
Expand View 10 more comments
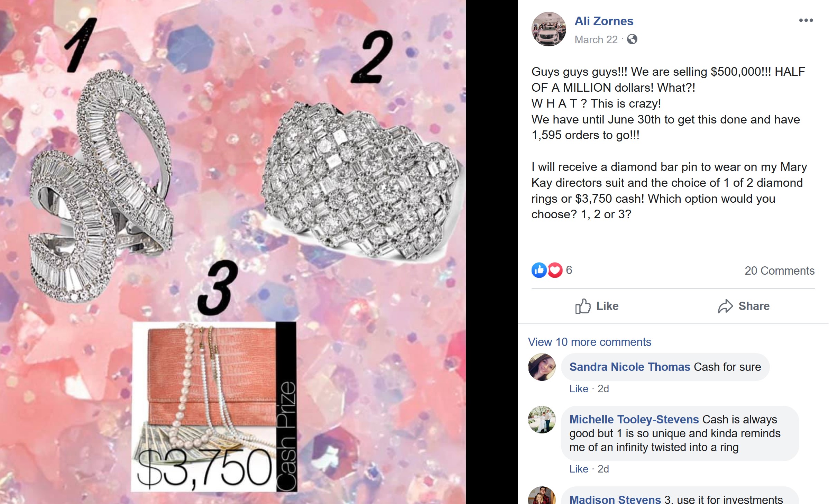(590, 342)
